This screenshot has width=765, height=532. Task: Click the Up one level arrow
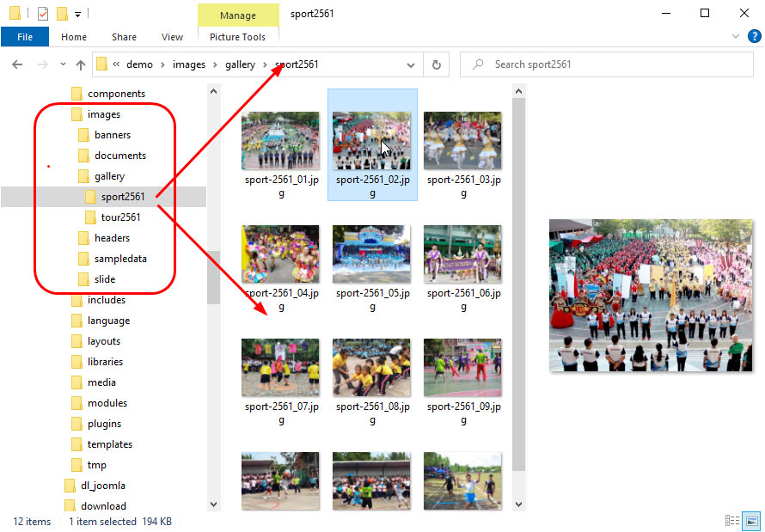[81, 64]
